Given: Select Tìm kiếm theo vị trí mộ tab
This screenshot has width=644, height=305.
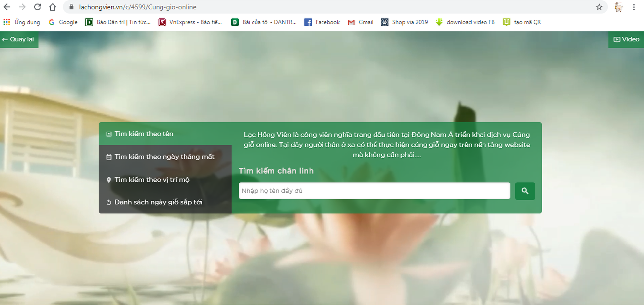Looking at the screenshot, I should point(165,180).
